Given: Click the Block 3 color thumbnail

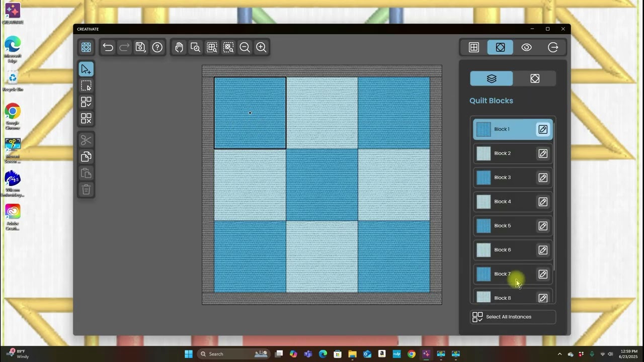Looking at the screenshot, I should pos(484,177).
